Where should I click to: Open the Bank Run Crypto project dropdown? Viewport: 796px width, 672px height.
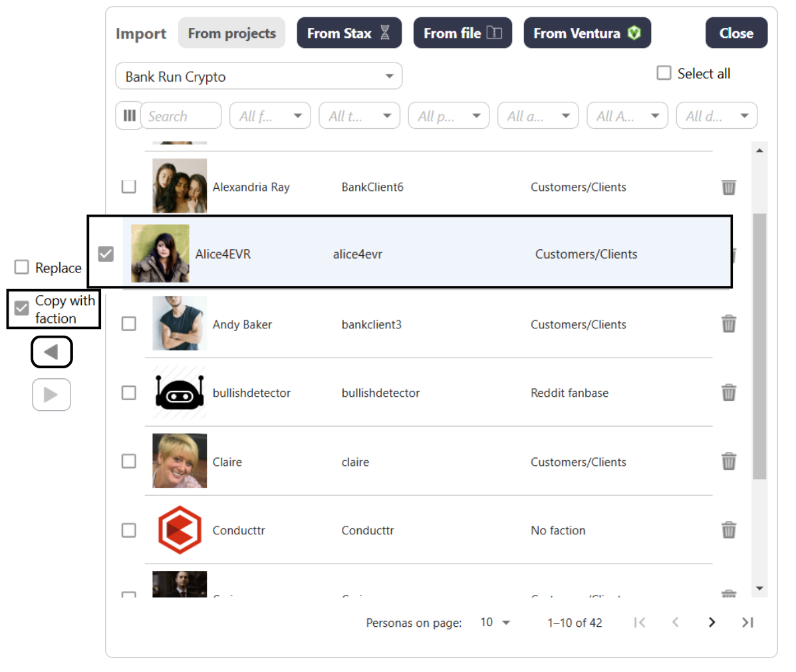(x=259, y=76)
